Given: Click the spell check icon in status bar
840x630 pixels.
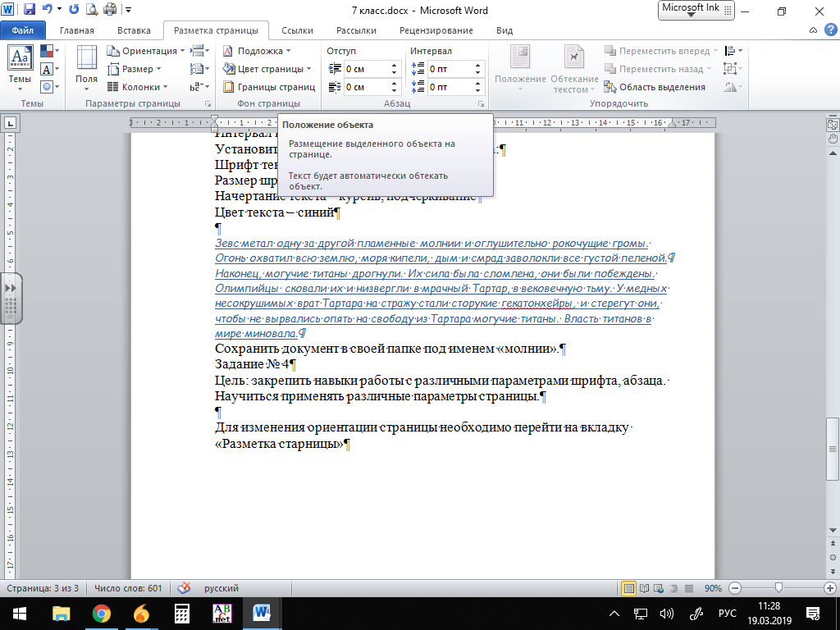Looking at the screenshot, I should tap(185, 588).
